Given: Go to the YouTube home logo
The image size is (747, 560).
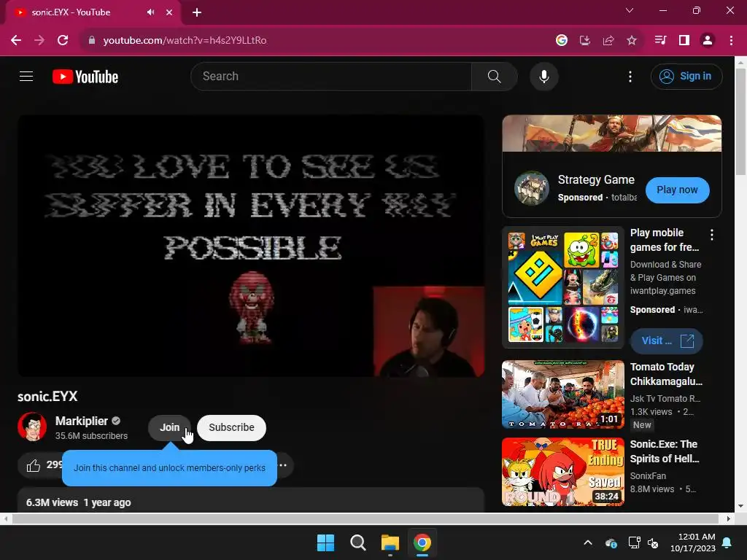Looking at the screenshot, I should (85, 77).
